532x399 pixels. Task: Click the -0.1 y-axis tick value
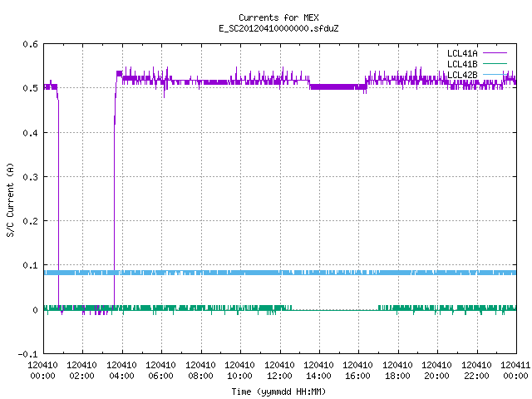coord(27,354)
